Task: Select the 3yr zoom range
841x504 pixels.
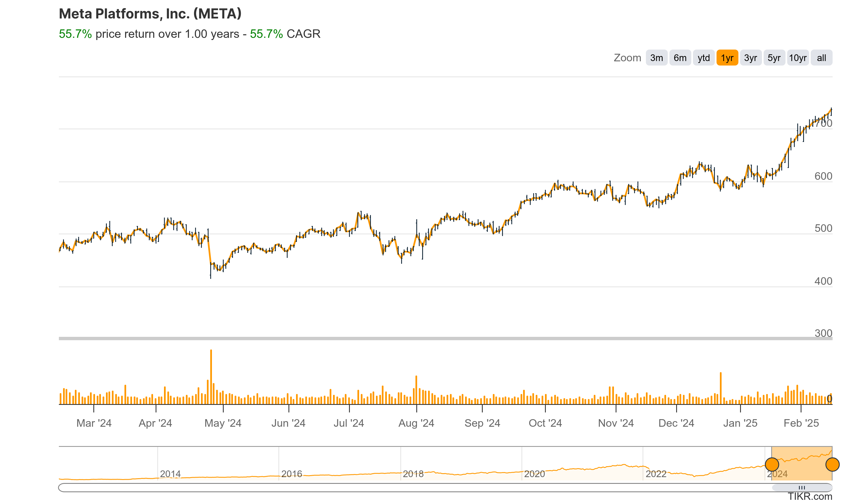Action: coord(751,58)
